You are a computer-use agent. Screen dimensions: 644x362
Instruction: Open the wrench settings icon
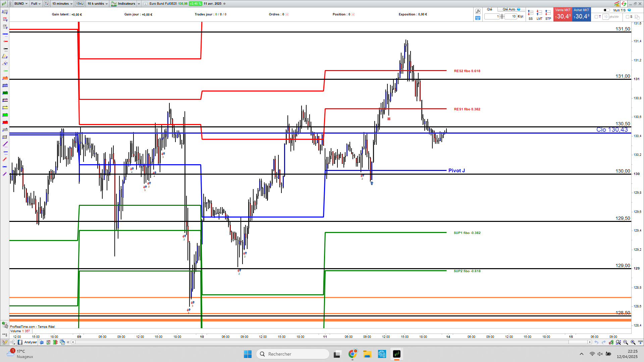[478, 11]
